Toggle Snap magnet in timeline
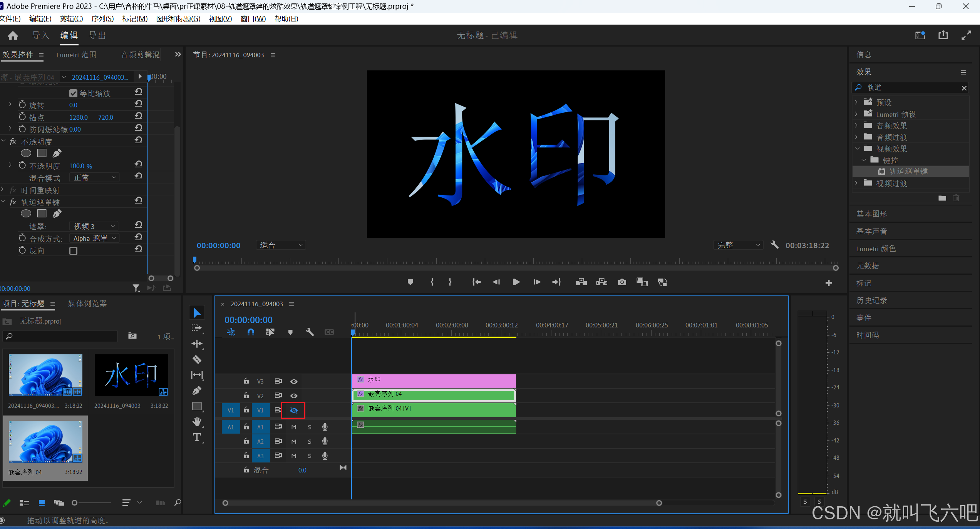 251,332
